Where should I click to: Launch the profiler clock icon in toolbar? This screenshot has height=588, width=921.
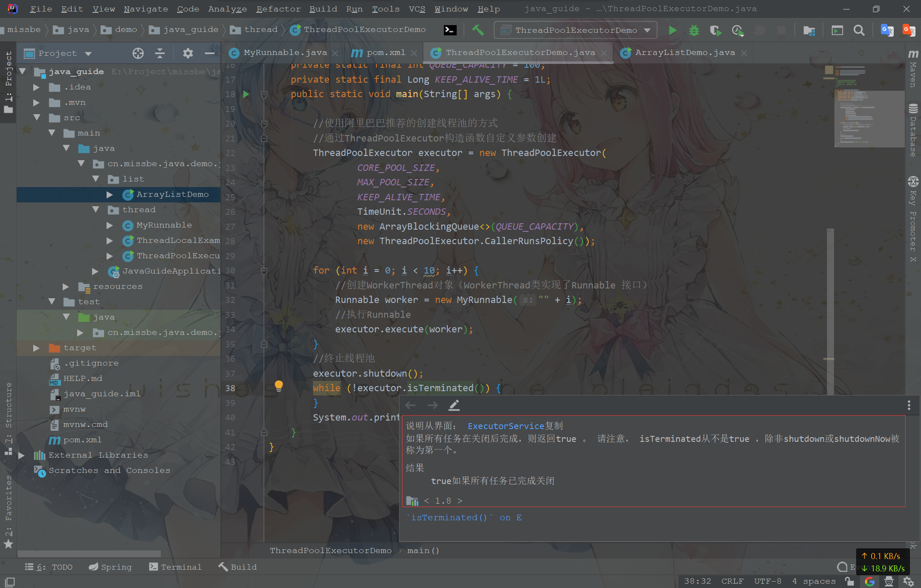(x=737, y=30)
